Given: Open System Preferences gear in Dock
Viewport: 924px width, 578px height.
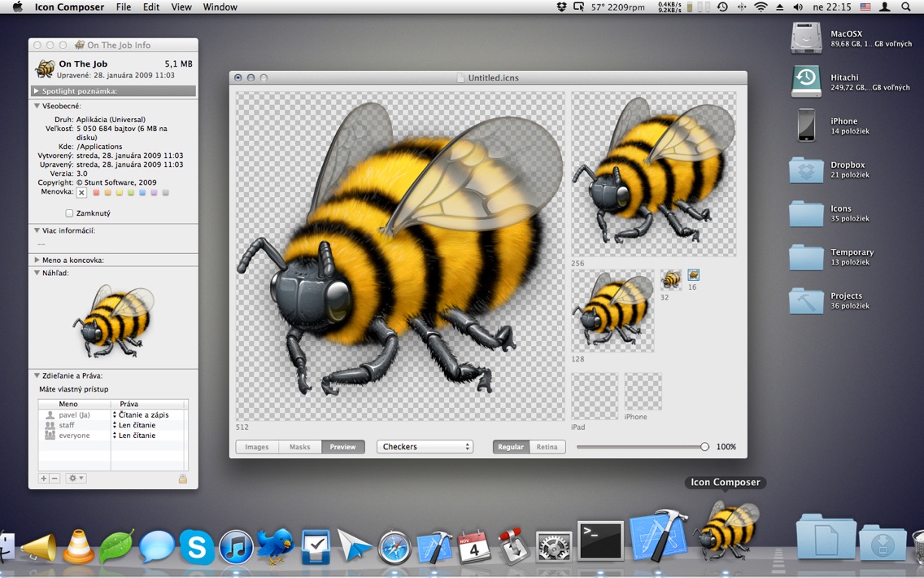Looking at the screenshot, I should (x=553, y=547).
